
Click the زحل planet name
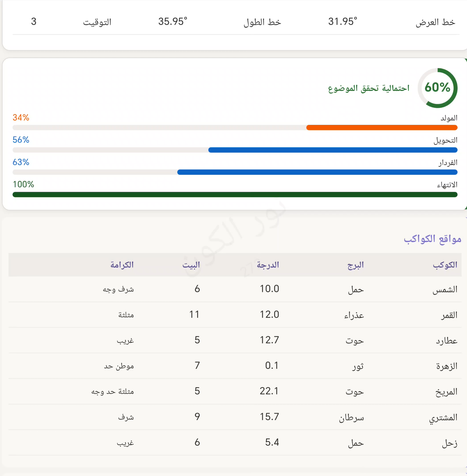[x=449, y=443]
